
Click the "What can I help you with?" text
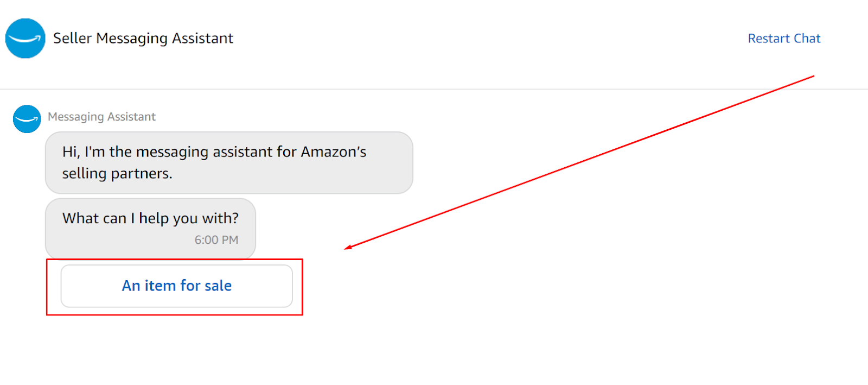150,218
